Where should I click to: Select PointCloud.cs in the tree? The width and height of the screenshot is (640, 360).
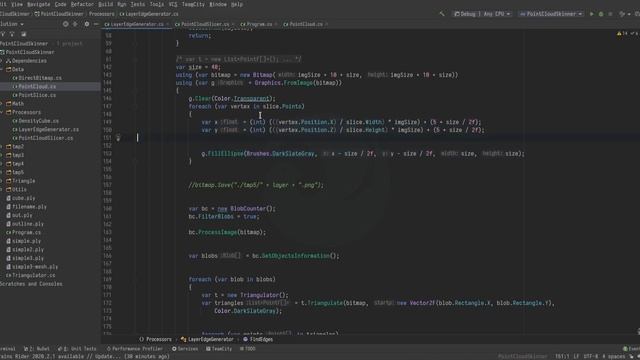click(34, 87)
